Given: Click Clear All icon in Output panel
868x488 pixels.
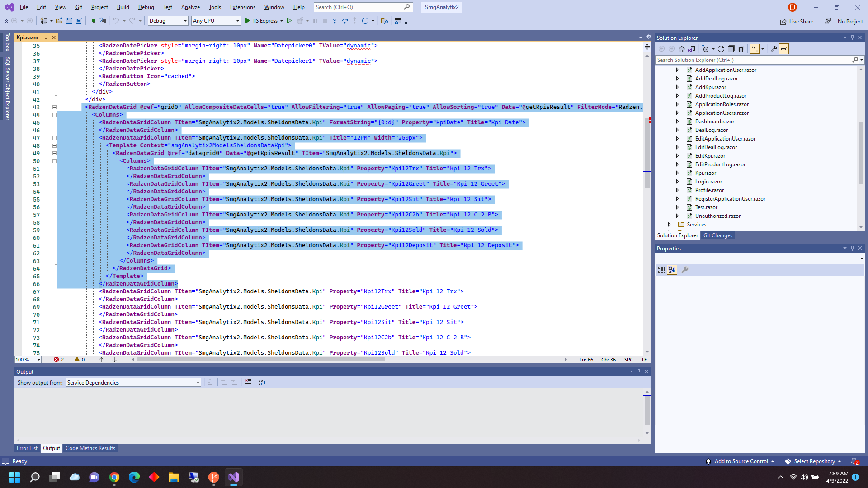Looking at the screenshot, I should [x=248, y=382].
